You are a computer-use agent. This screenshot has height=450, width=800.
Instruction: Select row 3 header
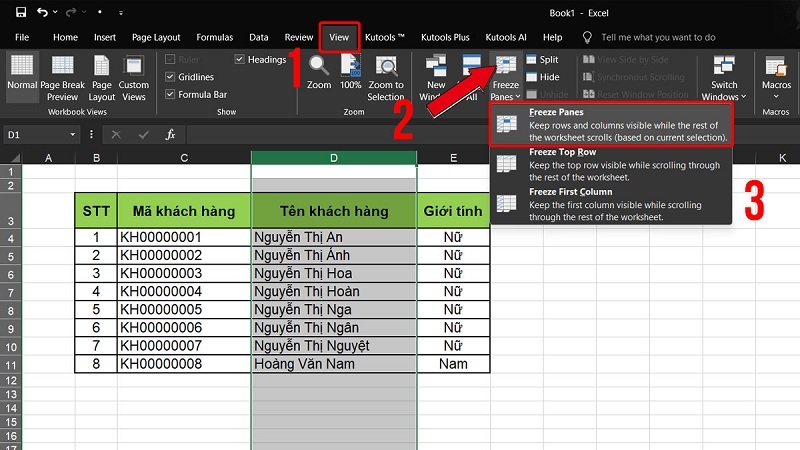11,211
